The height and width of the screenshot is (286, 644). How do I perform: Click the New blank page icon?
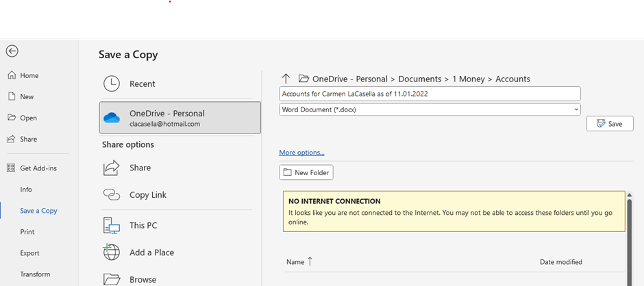pos(12,96)
